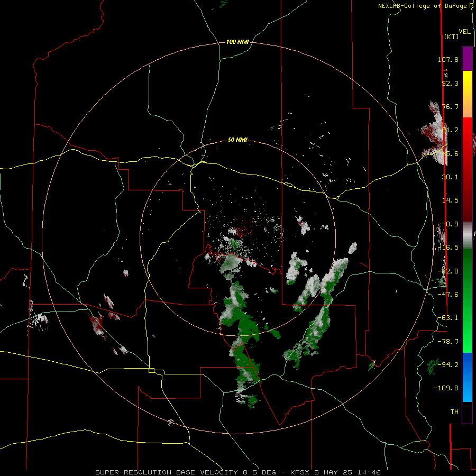Click the [KT] units label
The height and width of the screenshot is (476, 476).
point(451,36)
